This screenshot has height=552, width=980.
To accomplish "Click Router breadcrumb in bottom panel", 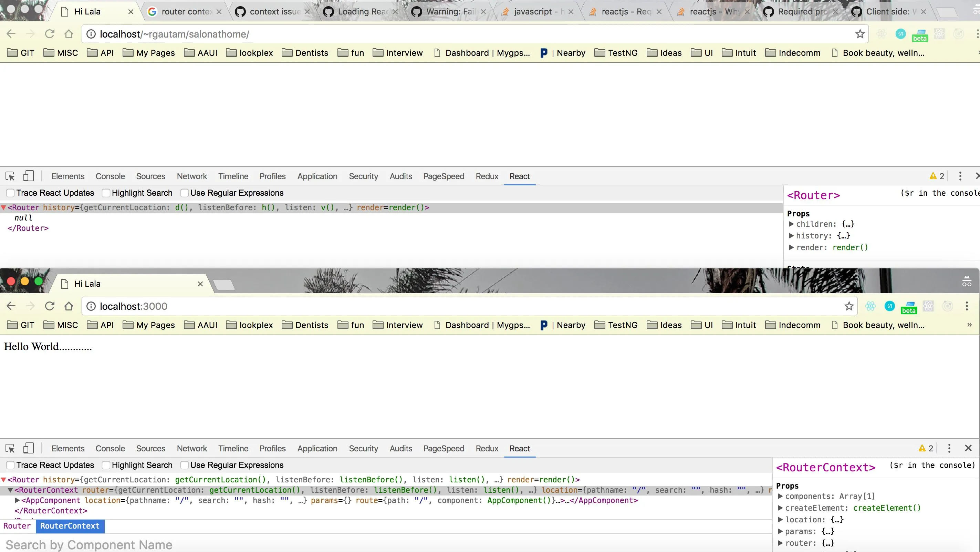I will pos(17,526).
